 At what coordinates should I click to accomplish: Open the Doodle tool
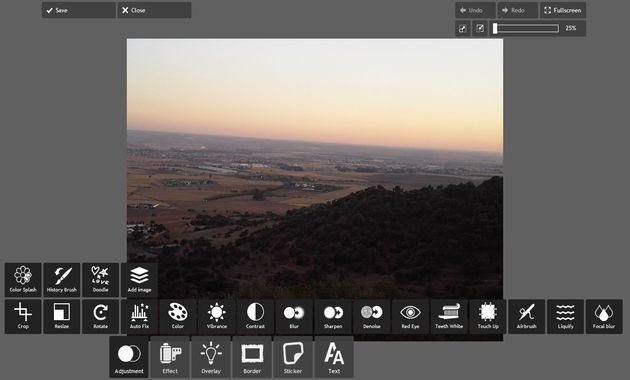[x=100, y=280]
